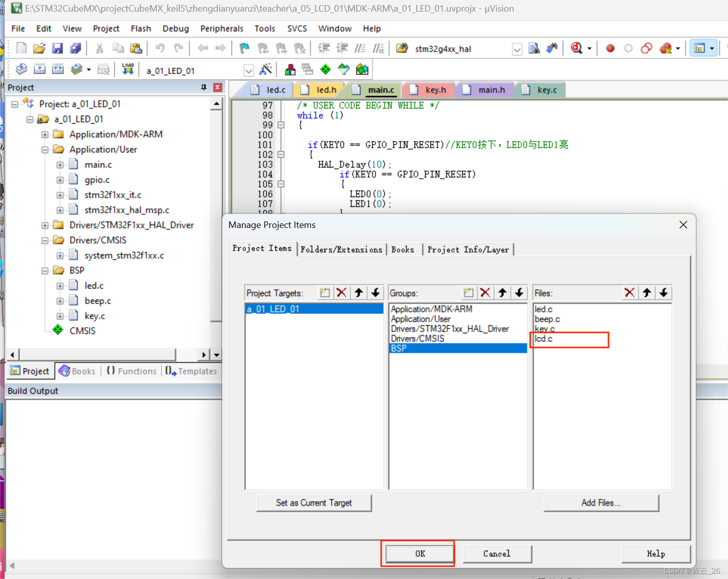Select the Find in Files binoculars icon

[x=534, y=48]
